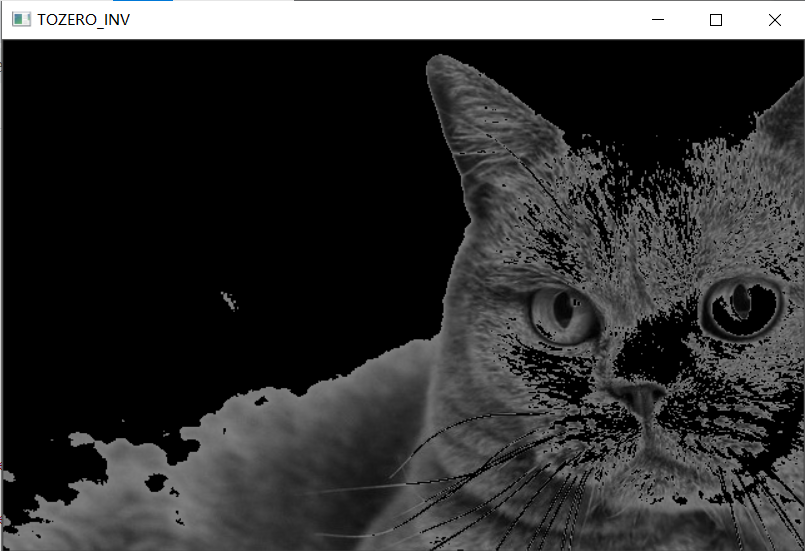Click the small white speck in black background
The image size is (805, 551).
point(230,298)
